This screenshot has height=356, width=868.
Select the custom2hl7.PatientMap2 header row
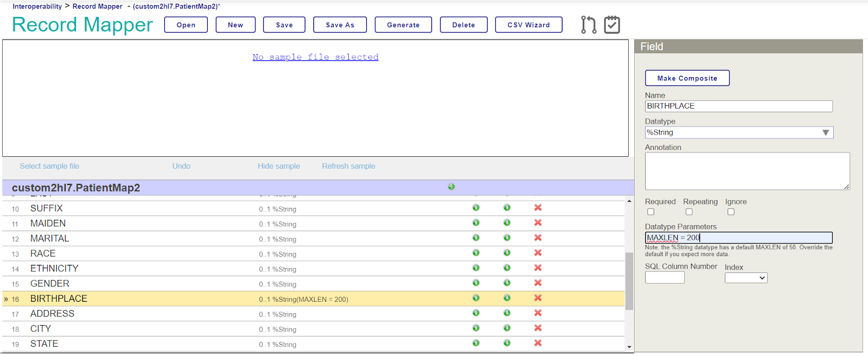[x=318, y=188]
